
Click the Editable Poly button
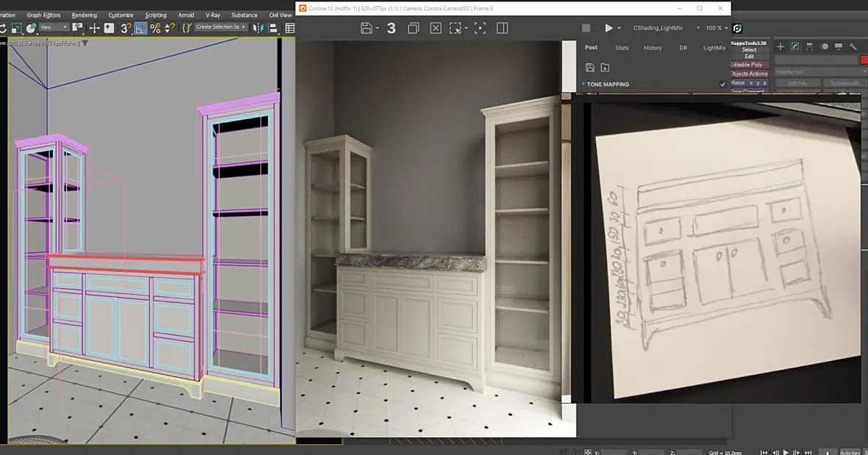(x=749, y=65)
